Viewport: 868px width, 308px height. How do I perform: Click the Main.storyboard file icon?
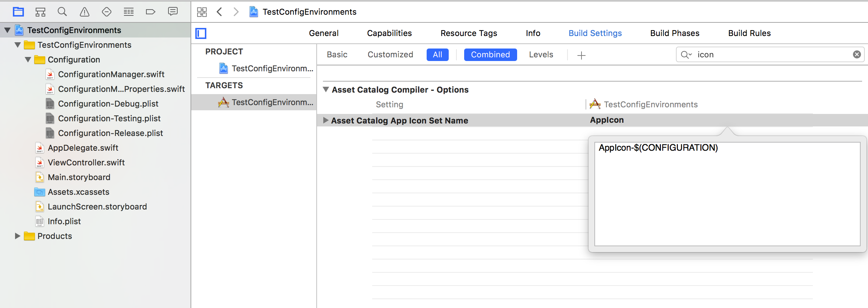[x=40, y=177]
